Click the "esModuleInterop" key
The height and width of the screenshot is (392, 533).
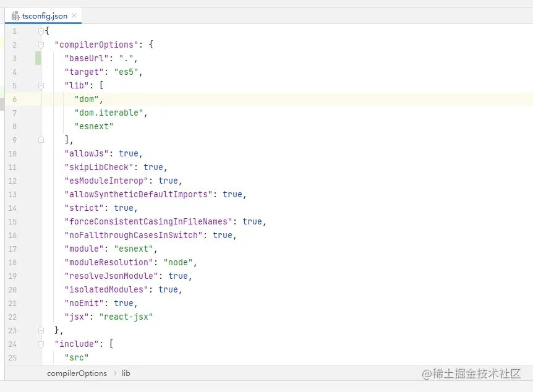pos(106,181)
